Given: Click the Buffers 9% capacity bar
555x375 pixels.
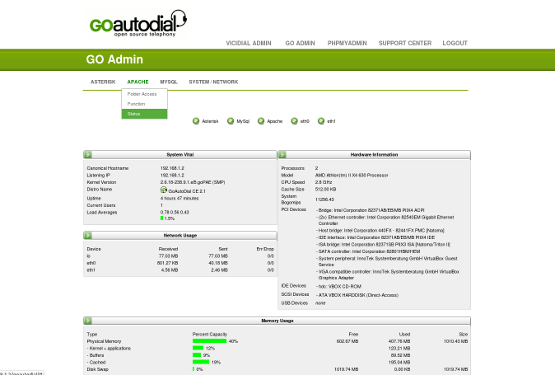Looking at the screenshot, I should pyautogui.click(x=197, y=355).
